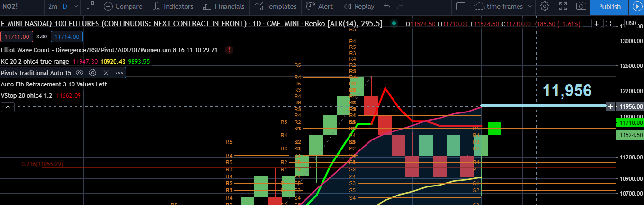Click the plus button on price scale

click(x=611, y=106)
